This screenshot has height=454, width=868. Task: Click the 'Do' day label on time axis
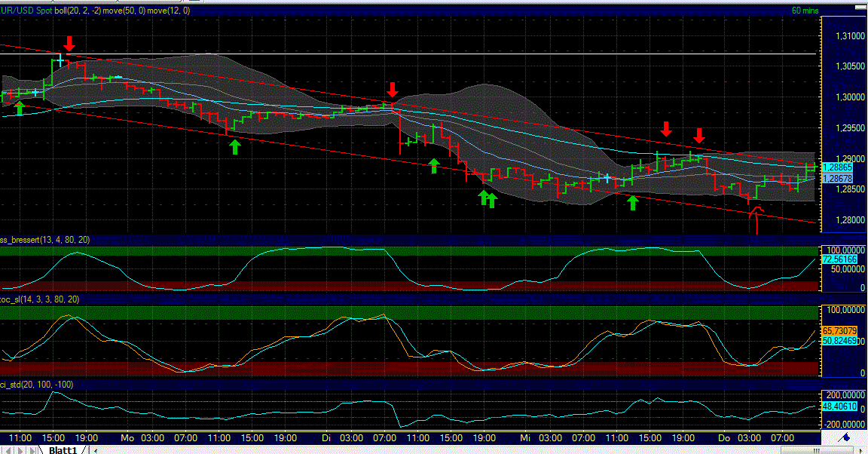(724, 438)
